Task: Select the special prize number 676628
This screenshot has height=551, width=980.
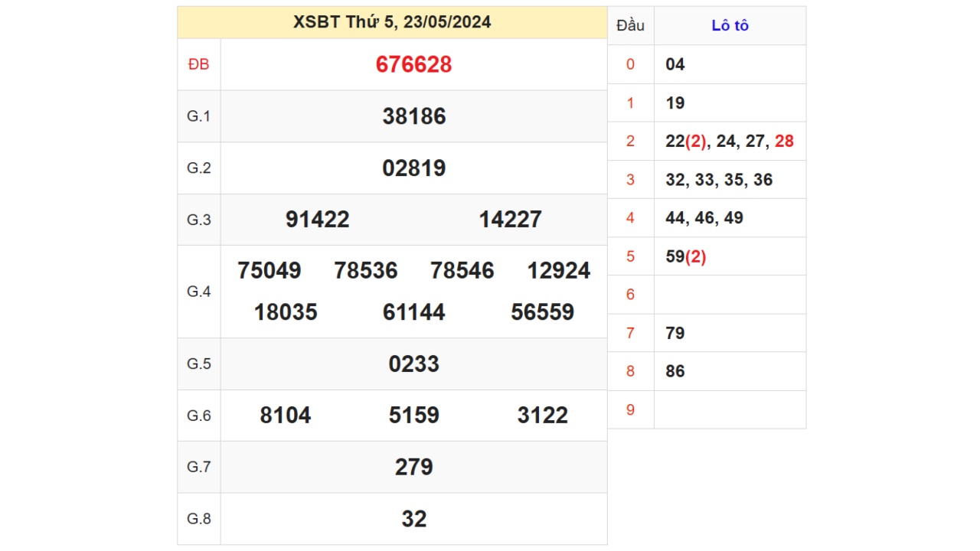Action: [413, 64]
